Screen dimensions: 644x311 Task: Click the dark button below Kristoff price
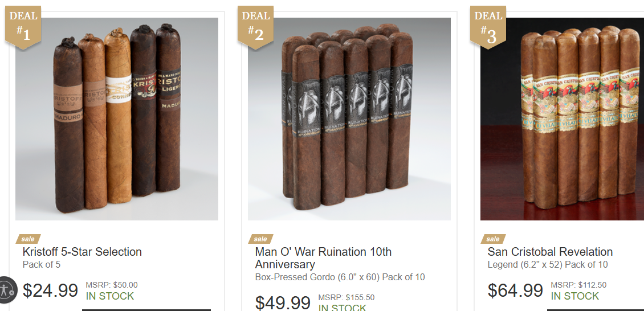146,310
